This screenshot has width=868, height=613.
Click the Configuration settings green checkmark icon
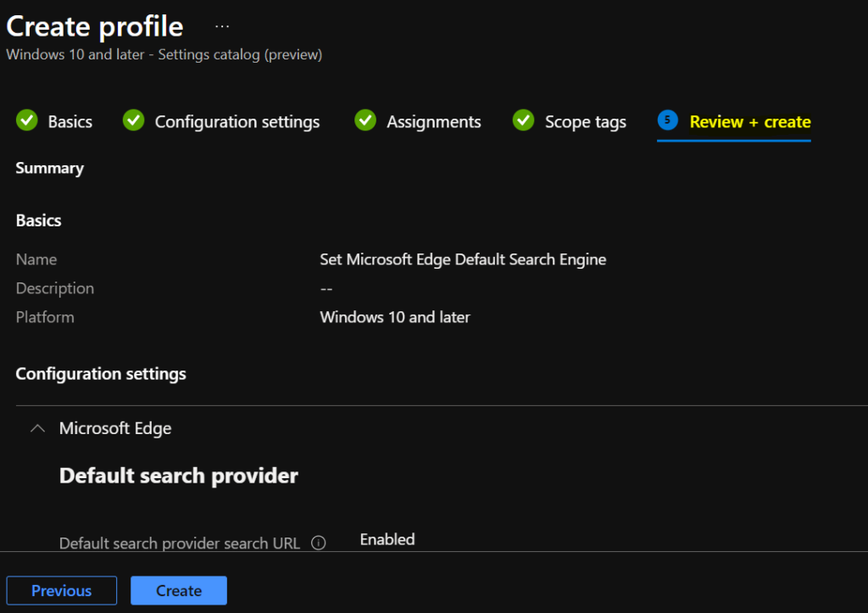click(133, 120)
